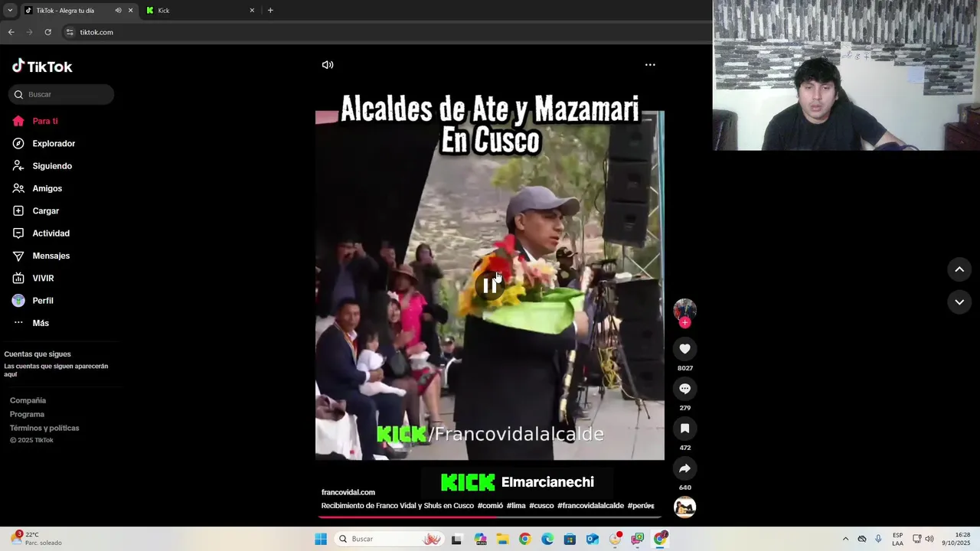Go to VIVIR live streams
Screen dimensions: 980x551
[33, 278]
